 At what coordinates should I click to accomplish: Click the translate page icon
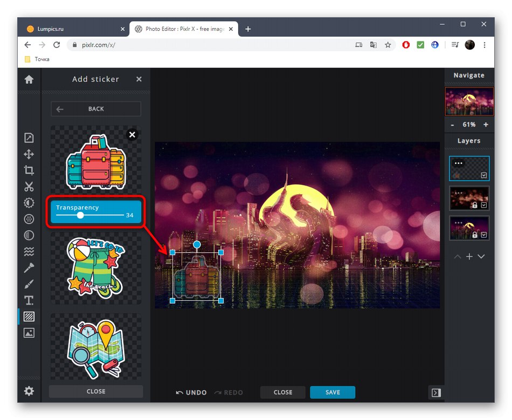[373, 45]
